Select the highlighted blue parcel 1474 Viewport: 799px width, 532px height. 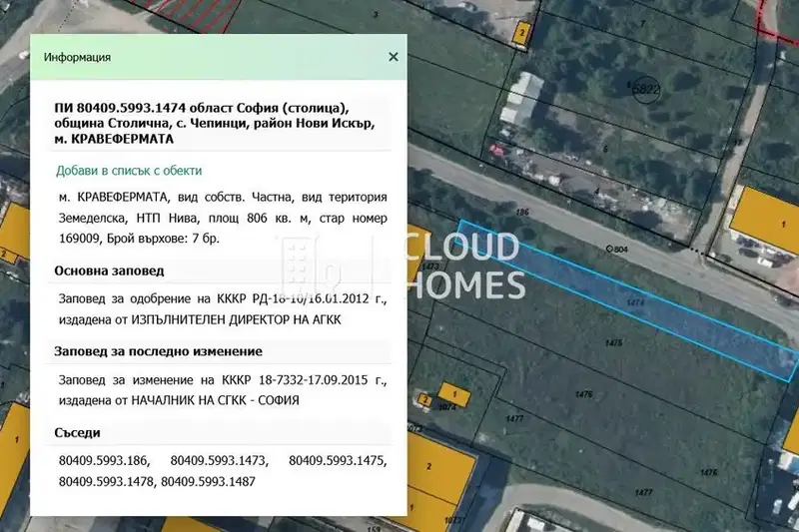[x=629, y=300]
